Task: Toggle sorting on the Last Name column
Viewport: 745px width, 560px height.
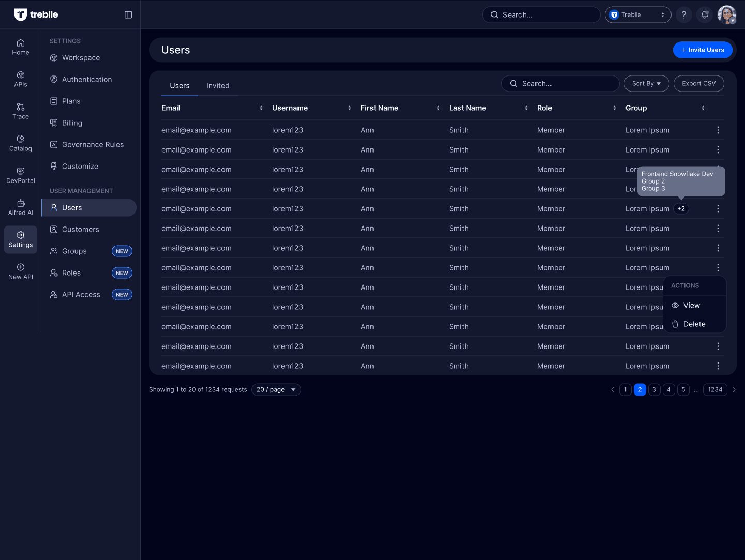Action: pyautogui.click(x=526, y=108)
